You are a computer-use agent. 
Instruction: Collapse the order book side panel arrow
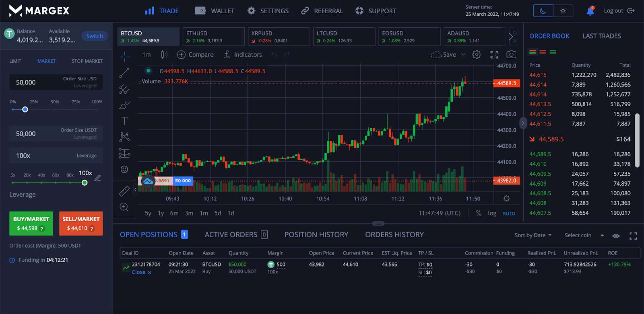(523, 123)
